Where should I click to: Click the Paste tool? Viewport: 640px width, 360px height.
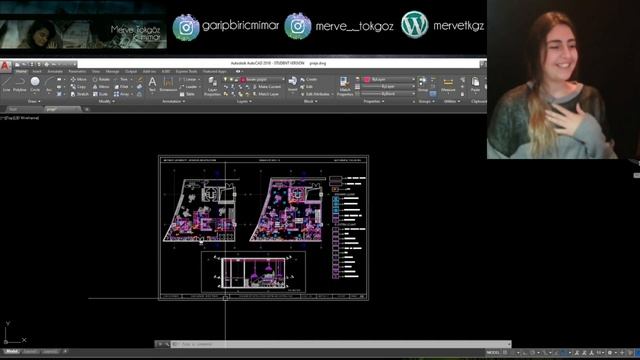tap(475, 84)
